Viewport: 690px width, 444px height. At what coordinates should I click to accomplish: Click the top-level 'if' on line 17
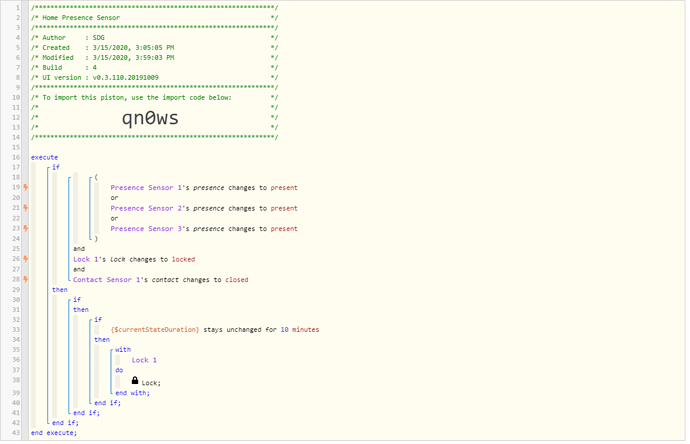56,167
